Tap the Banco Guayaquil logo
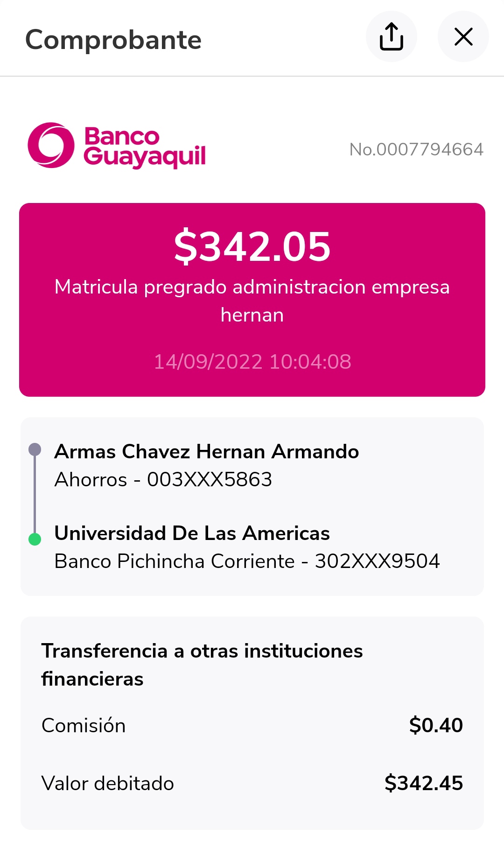The width and height of the screenshot is (504, 841). [117, 146]
